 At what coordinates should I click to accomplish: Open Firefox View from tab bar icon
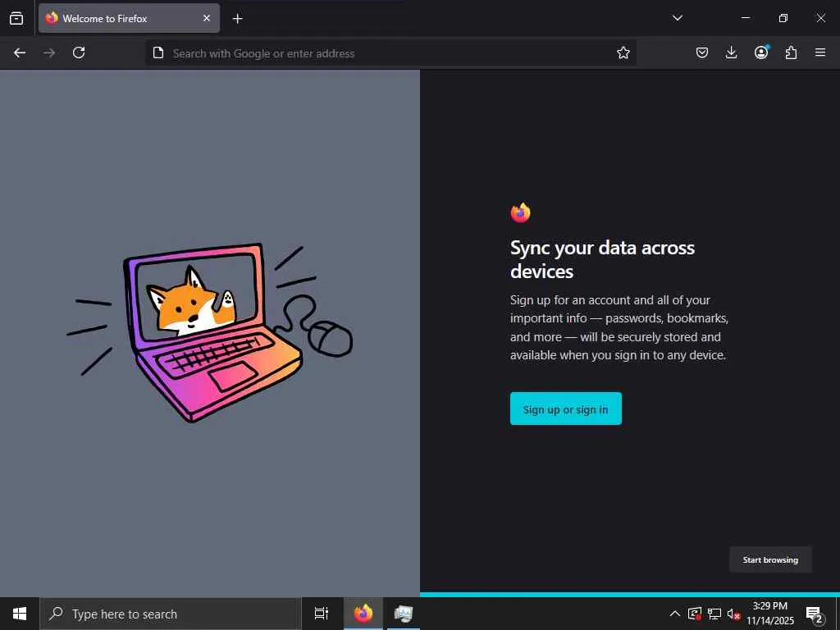tap(16, 18)
